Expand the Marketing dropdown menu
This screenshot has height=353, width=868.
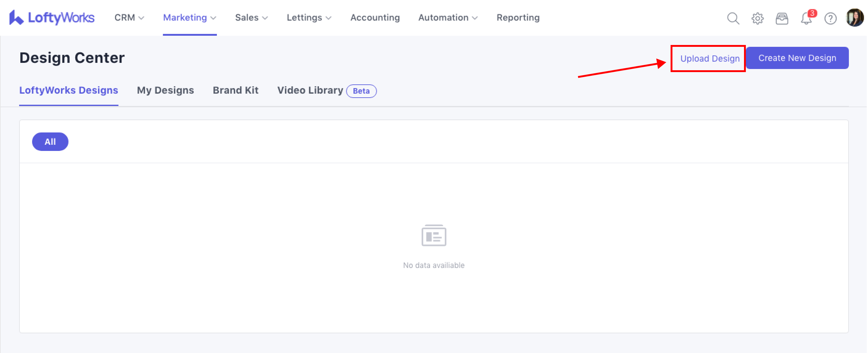pyautogui.click(x=189, y=18)
